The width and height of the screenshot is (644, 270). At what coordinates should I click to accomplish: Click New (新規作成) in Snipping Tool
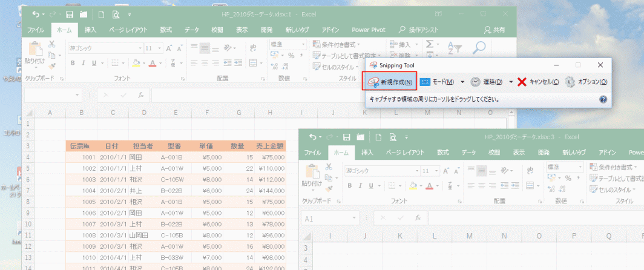390,82
